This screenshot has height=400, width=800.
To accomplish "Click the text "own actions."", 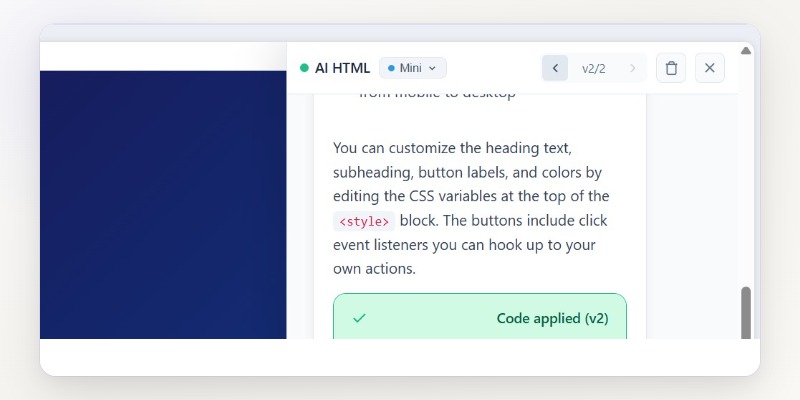I will pyautogui.click(x=374, y=269).
